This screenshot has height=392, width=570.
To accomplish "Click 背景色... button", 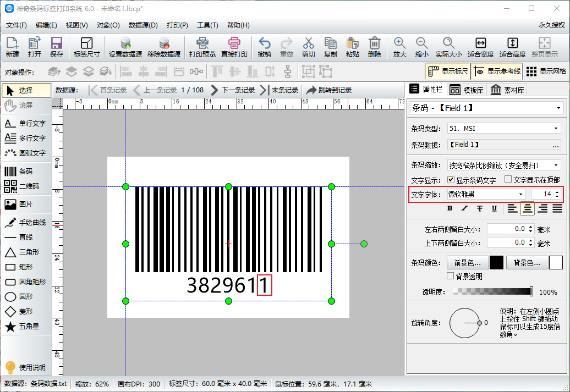I will click(527, 263).
